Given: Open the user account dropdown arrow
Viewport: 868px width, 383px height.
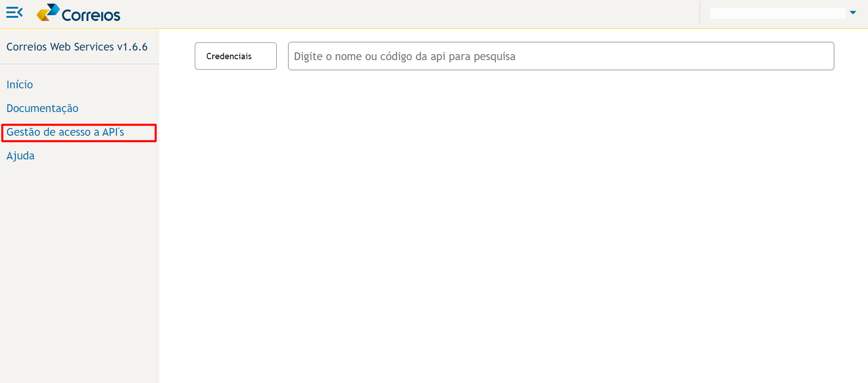Looking at the screenshot, I should point(853,13).
